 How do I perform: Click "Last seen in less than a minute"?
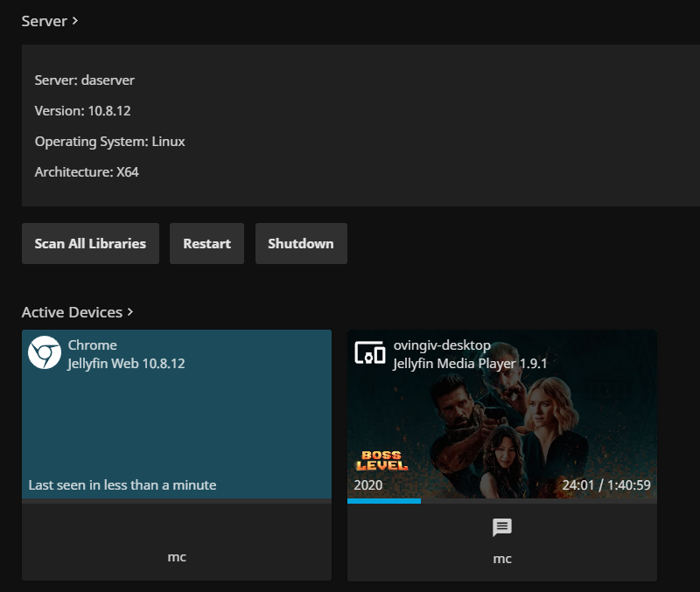coord(122,485)
